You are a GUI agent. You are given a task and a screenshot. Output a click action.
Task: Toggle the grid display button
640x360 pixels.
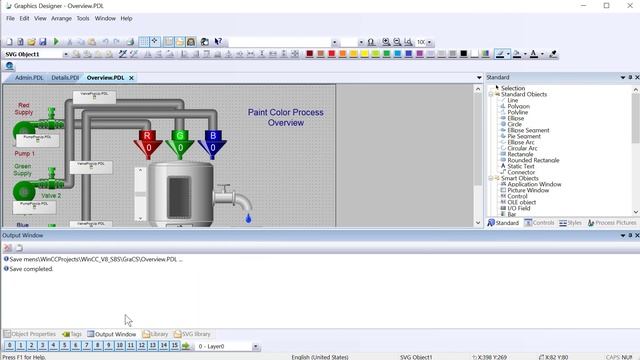point(144,42)
